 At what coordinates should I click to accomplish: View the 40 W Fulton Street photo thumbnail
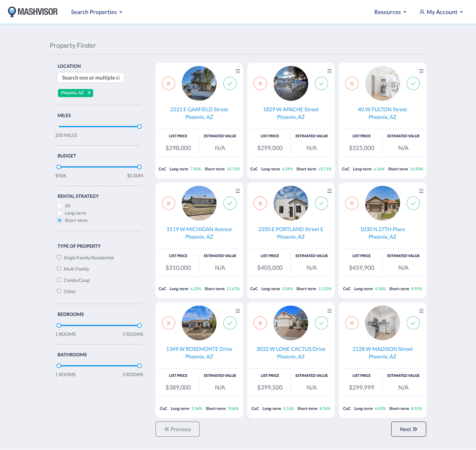click(x=383, y=83)
